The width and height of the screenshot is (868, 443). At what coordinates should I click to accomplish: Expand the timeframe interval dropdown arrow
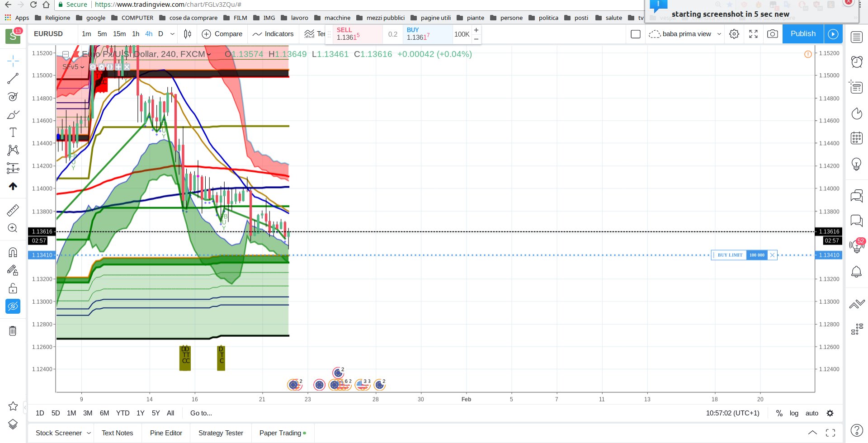pyautogui.click(x=172, y=34)
